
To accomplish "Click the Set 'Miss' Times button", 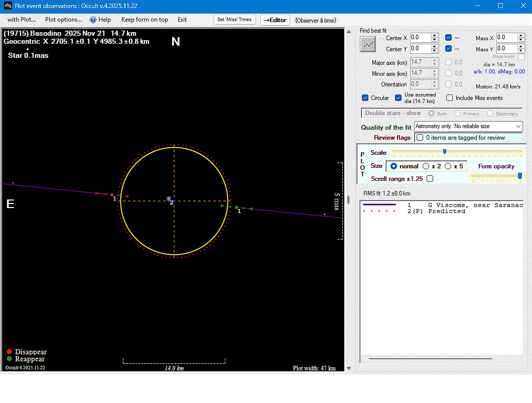I will pyautogui.click(x=235, y=20).
